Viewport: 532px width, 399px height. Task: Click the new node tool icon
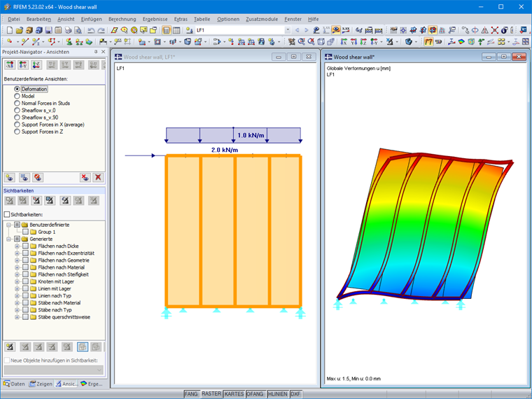click(10, 42)
